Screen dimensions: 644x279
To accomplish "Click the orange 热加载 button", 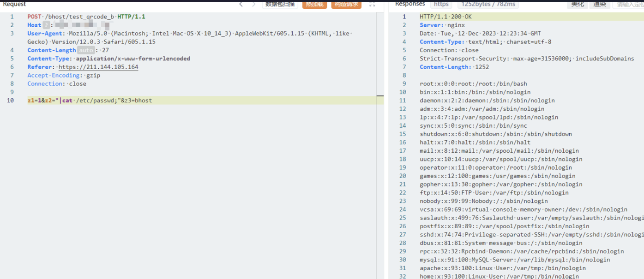I will [314, 4].
